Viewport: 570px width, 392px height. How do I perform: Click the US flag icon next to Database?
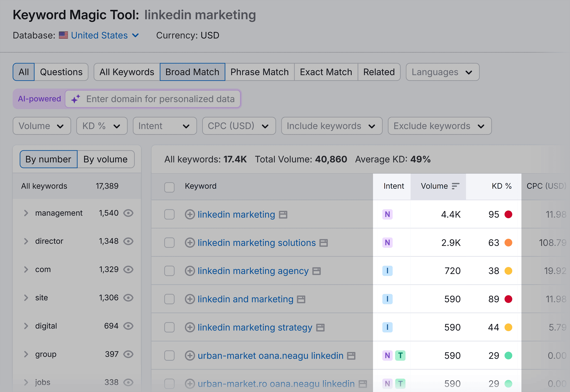point(63,35)
